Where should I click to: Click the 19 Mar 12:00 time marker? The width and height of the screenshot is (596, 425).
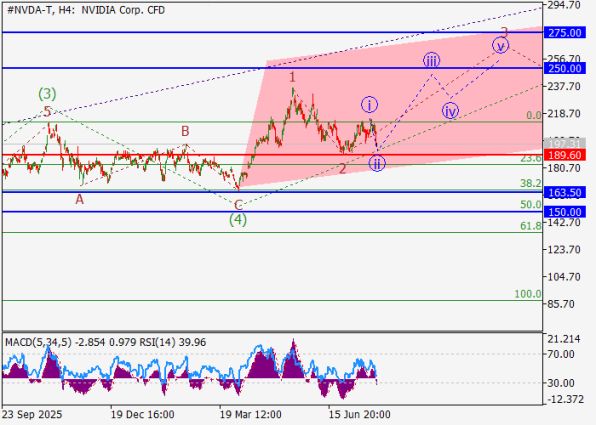[250, 414]
